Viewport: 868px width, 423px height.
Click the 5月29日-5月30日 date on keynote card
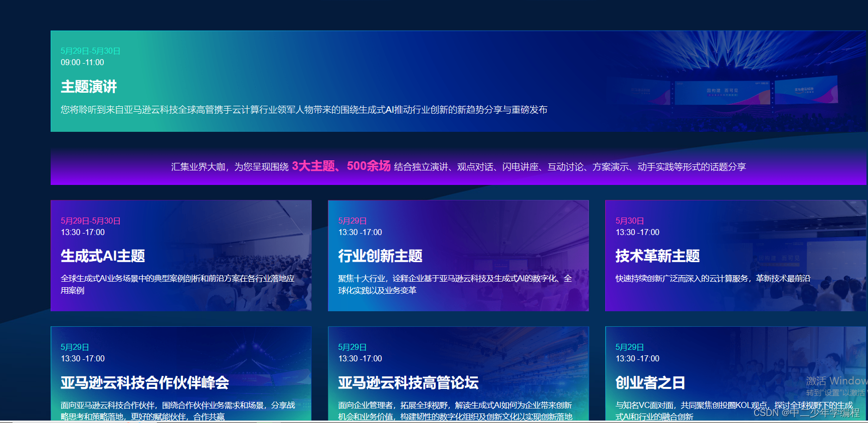click(90, 51)
